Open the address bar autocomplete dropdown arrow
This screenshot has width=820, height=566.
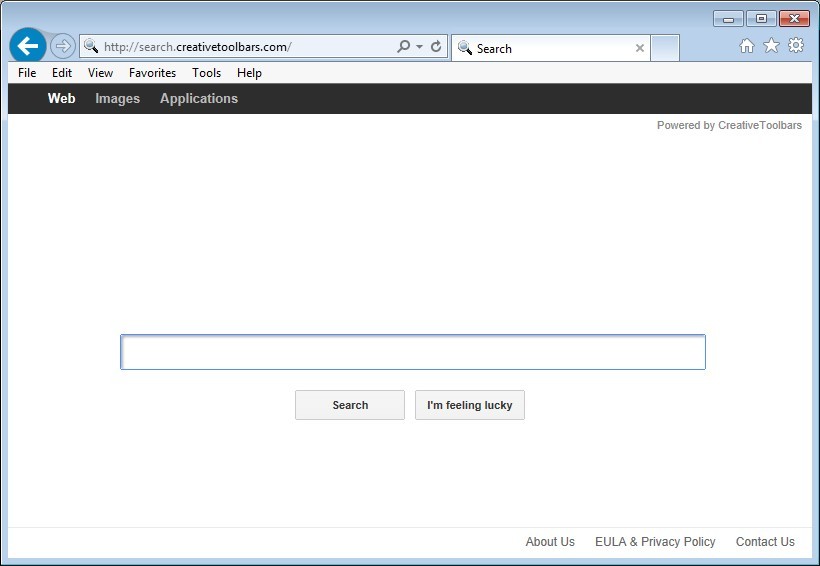[x=419, y=47]
